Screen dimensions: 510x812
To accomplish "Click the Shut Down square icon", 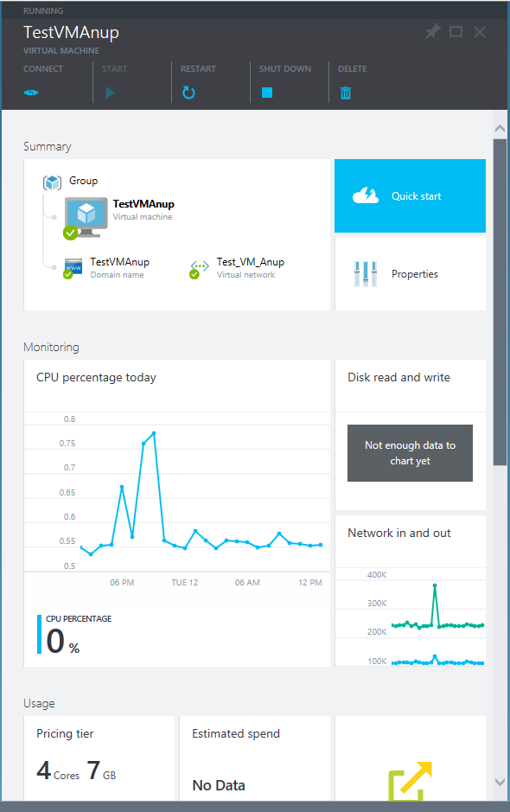I will 267,90.
